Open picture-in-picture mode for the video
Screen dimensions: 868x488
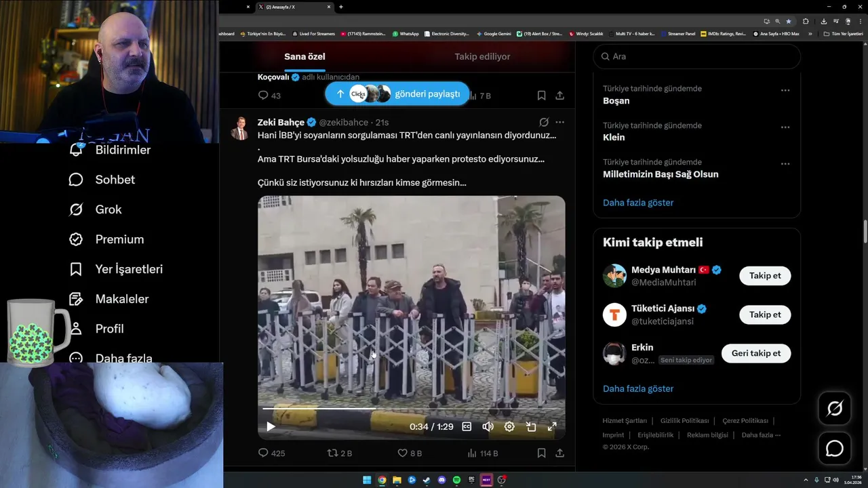(531, 426)
